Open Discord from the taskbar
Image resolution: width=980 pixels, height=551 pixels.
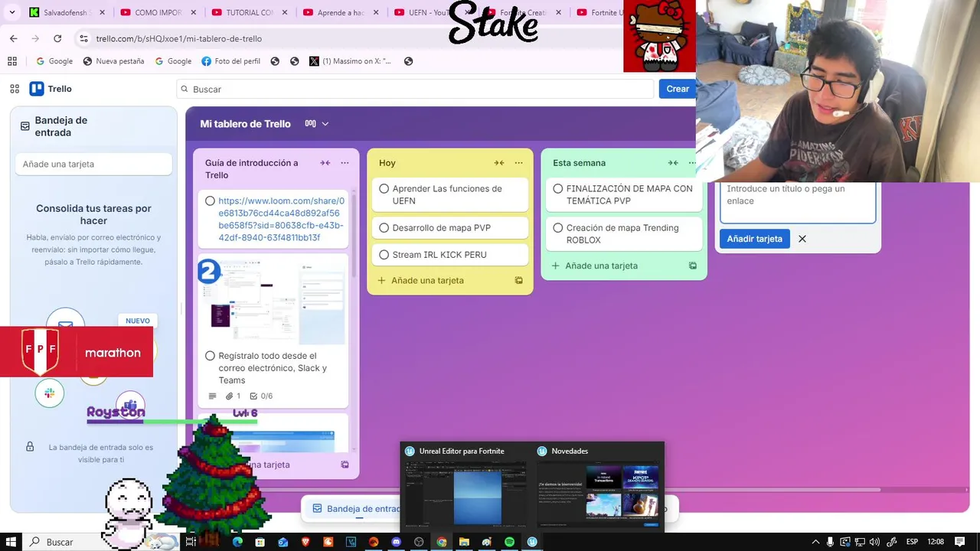coord(396,542)
